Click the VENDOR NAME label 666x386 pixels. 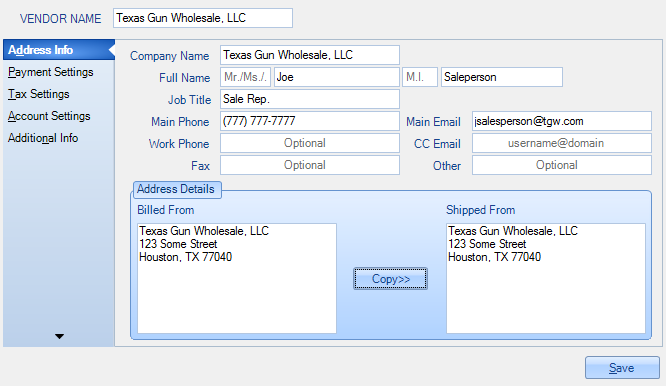[x=61, y=19]
